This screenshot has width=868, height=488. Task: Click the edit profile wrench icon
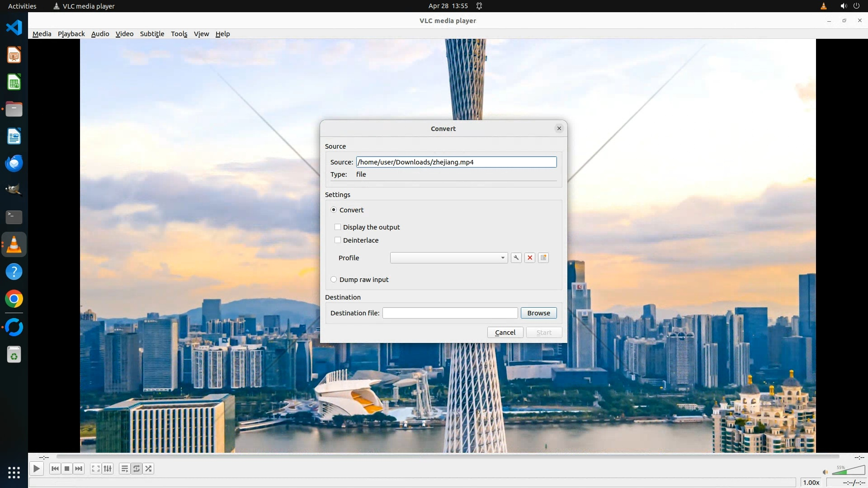click(x=516, y=258)
